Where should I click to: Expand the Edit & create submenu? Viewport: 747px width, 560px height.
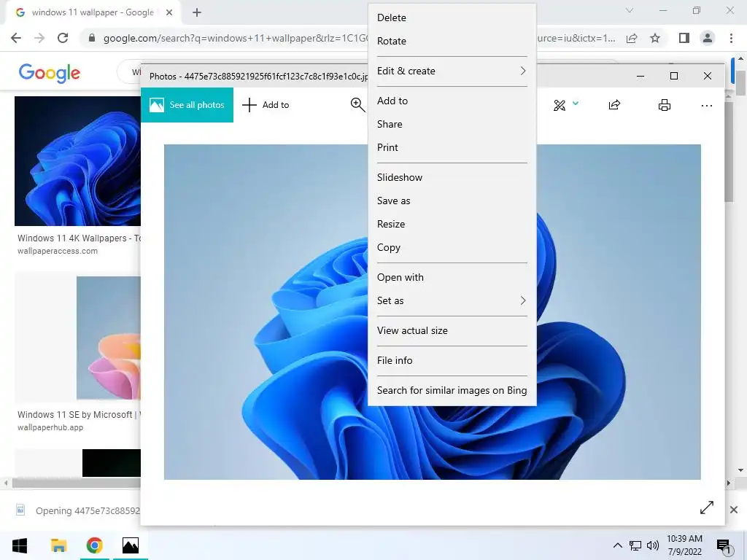452,71
